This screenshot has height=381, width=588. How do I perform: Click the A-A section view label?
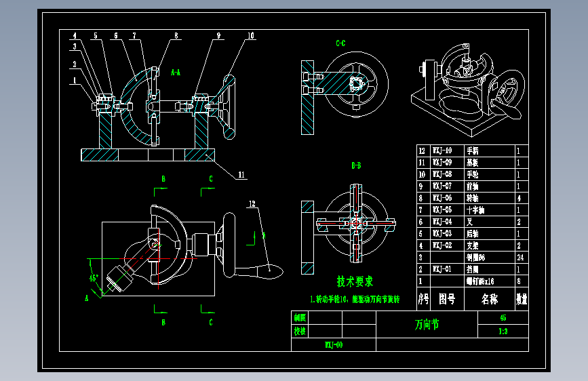pyautogui.click(x=176, y=73)
